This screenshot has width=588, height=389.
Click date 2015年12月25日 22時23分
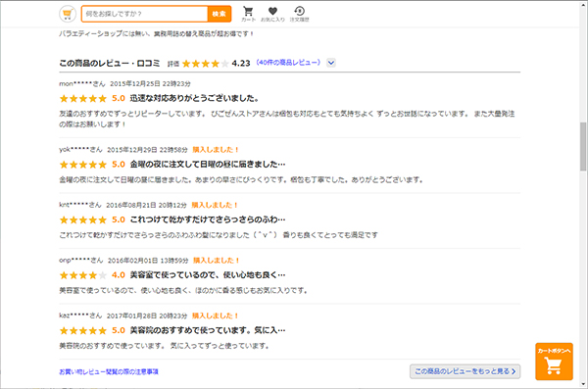pyautogui.click(x=150, y=83)
